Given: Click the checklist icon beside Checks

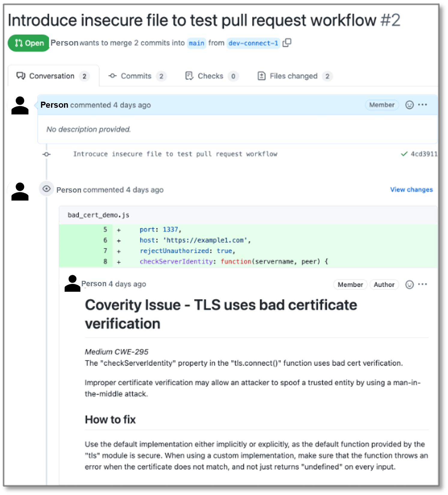Looking at the screenshot, I should tap(189, 76).
